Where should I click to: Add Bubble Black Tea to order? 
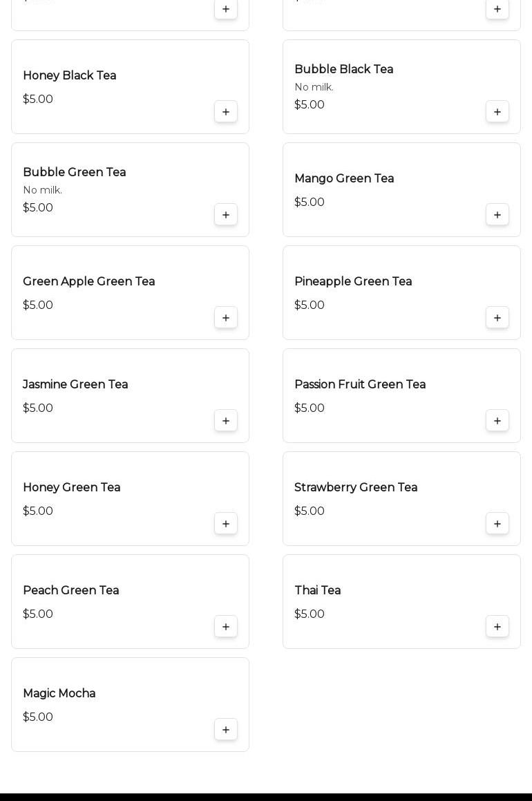(x=497, y=112)
